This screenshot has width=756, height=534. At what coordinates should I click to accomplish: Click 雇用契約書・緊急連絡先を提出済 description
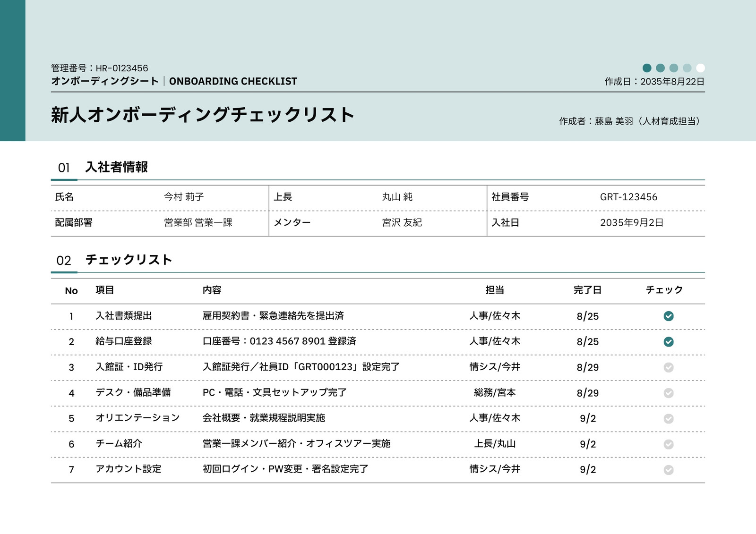tap(273, 316)
